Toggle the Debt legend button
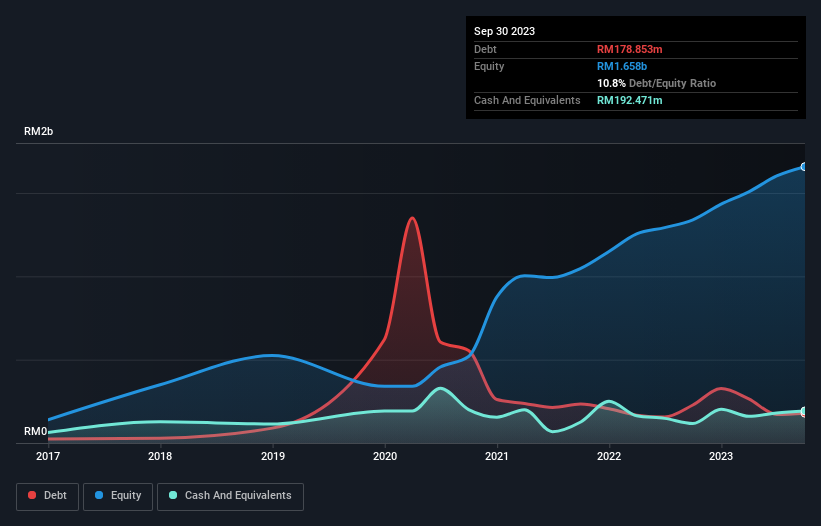The height and width of the screenshot is (526, 821). click(47, 496)
